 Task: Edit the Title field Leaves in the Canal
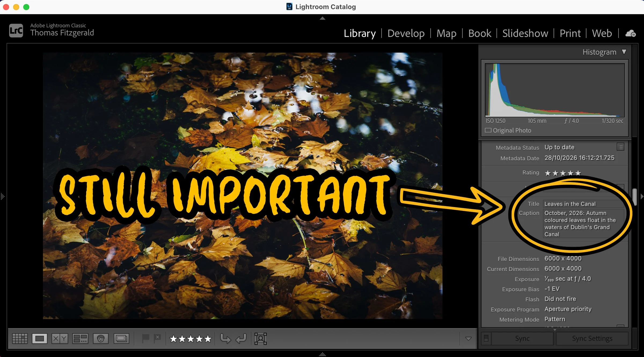[584, 204]
